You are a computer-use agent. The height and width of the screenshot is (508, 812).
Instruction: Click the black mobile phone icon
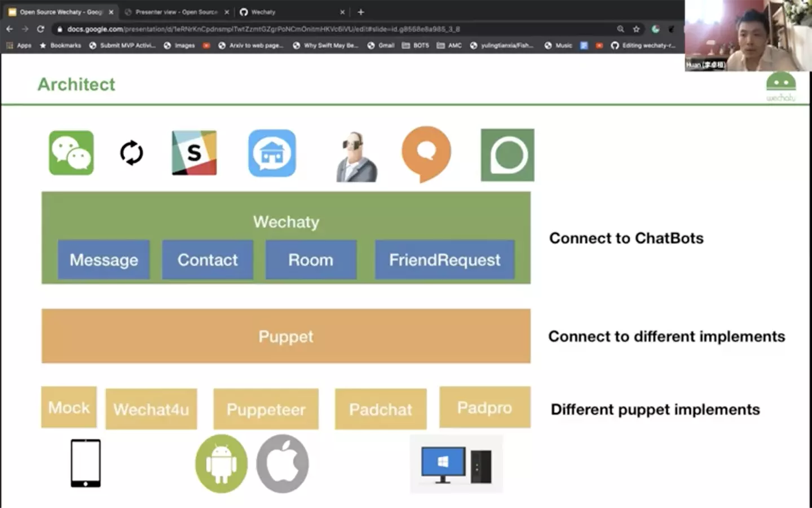pos(86,463)
